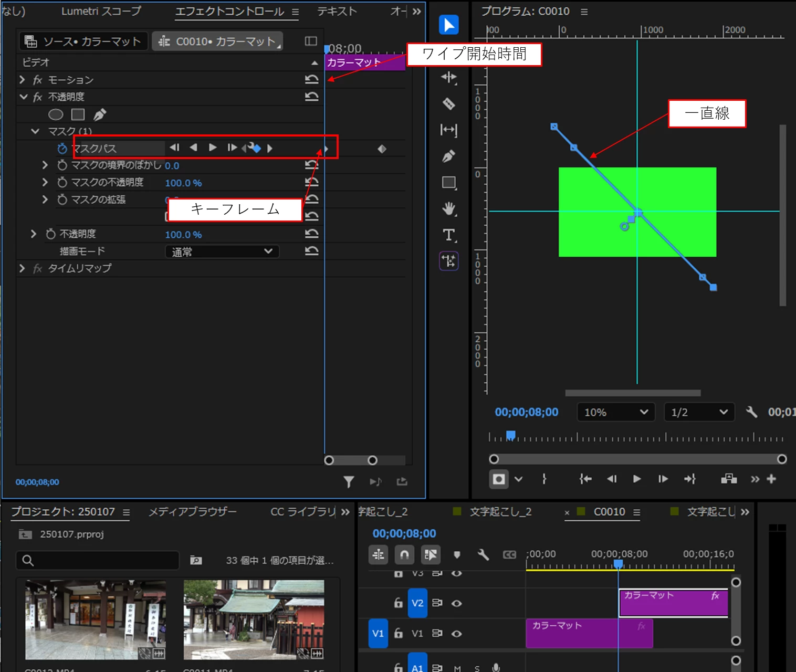Reset the 描画モード parameter
The height and width of the screenshot is (672, 796).
click(312, 251)
